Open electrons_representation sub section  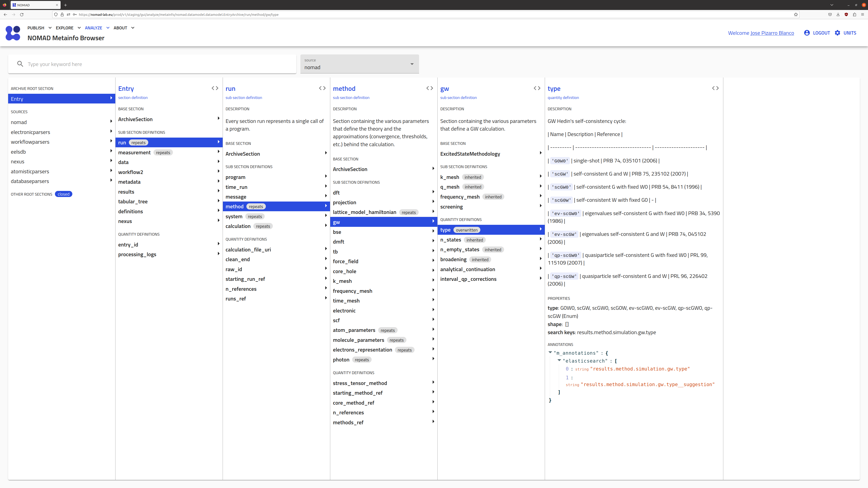(384, 350)
